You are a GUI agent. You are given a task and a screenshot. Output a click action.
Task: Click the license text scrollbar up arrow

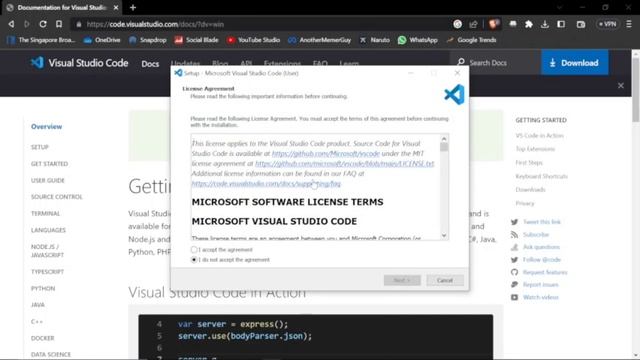tap(444, 139)
